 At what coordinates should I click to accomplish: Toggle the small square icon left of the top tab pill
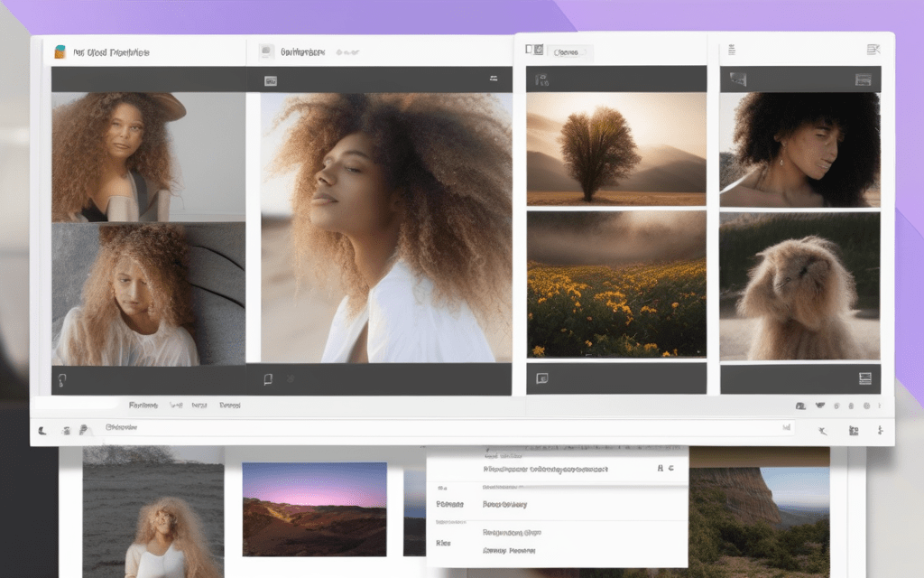534,51
